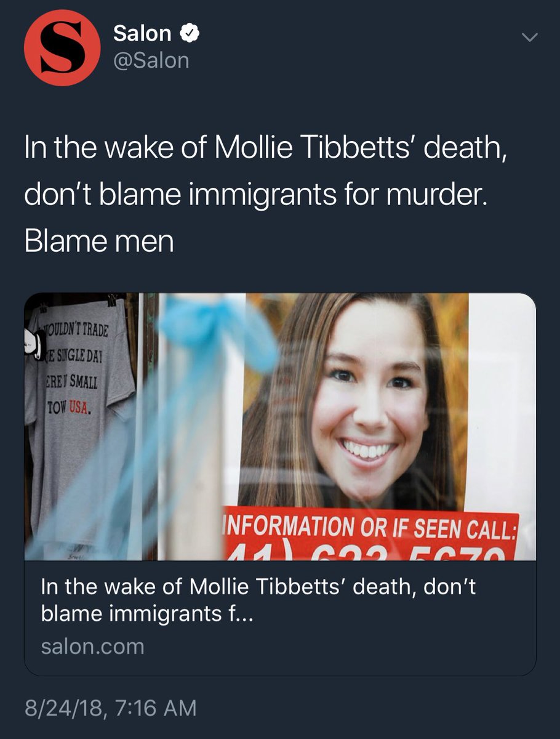Click the words Blame men in tweet
This screenshot has width=560, height=739.
tap(98, 241)
